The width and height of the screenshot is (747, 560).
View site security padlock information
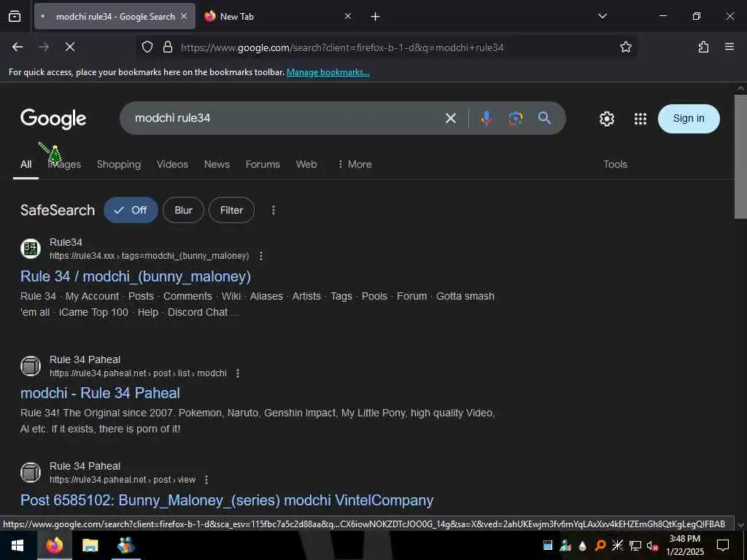(x=167, y=47)
